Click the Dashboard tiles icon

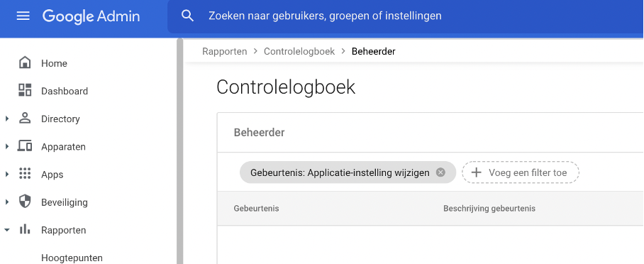click(x=25, y=90)
